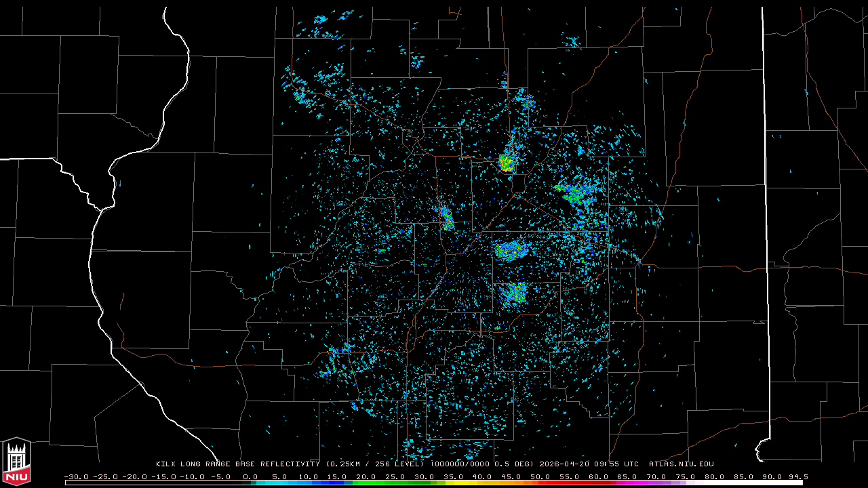Click the -30.0 scale label
Viewport: 868px width, 488px height.
tap(77, 476)
